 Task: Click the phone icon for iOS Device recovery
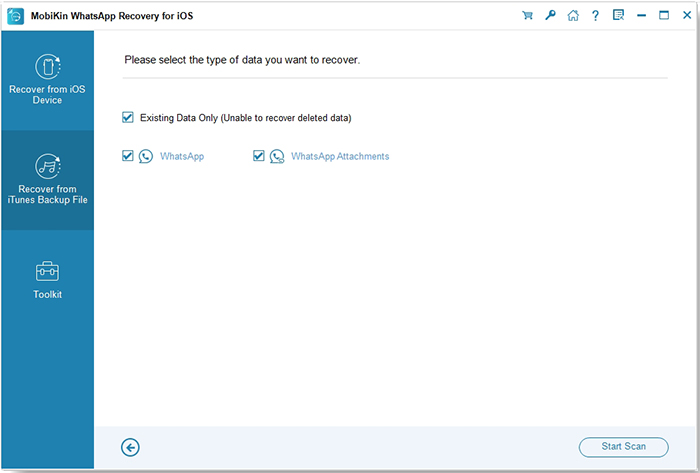(48, 66)
